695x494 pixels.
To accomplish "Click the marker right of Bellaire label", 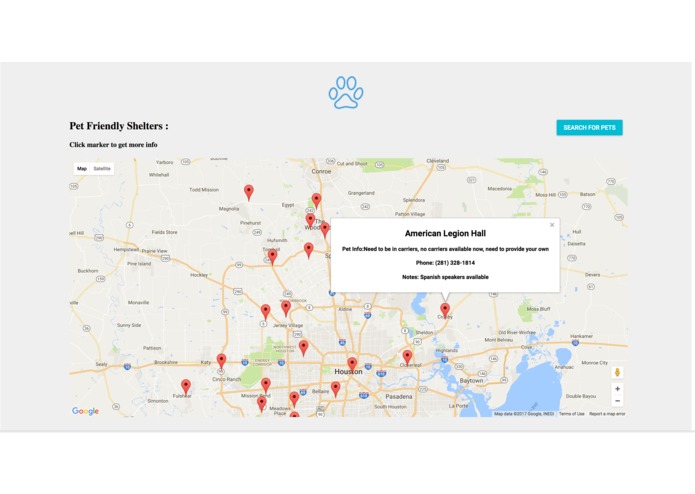I will pos(336,389).
